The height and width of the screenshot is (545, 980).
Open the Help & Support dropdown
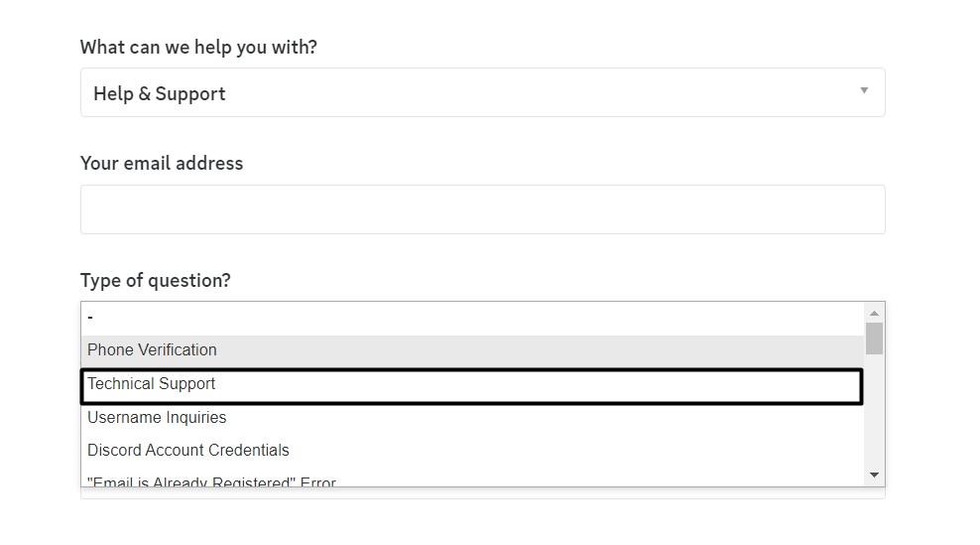point(482,93)
